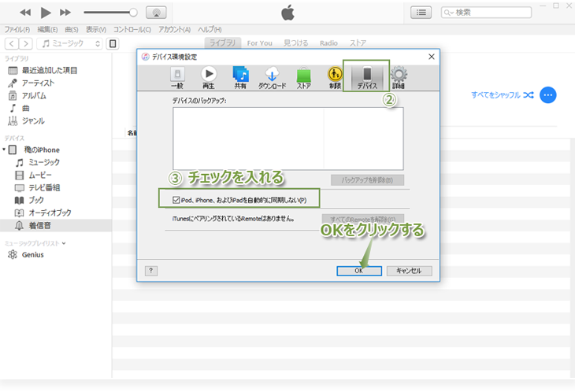Open the ヘルプ(H) menu

(210, 30)
